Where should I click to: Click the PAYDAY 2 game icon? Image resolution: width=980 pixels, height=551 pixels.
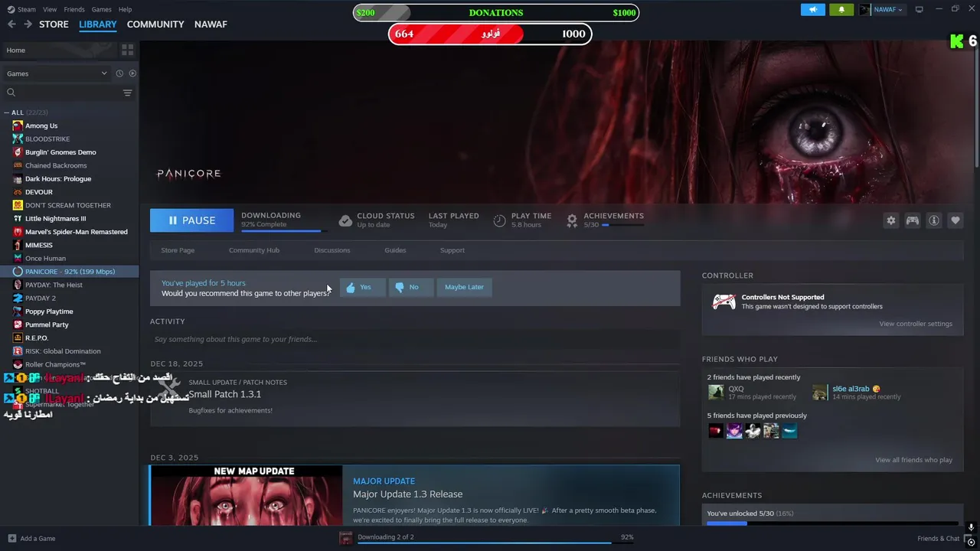point(18,298)
